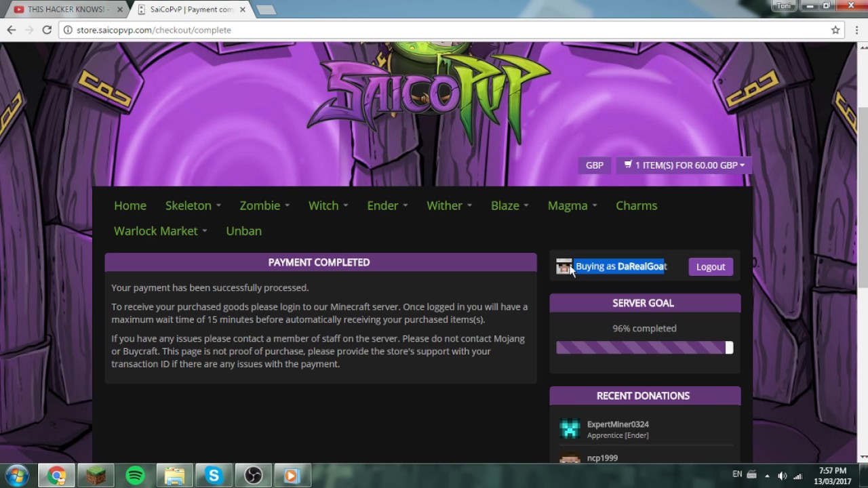Click the page vertical scrollbar
The width and height of the screenshot is (868, 488).
tap(863, 197)
